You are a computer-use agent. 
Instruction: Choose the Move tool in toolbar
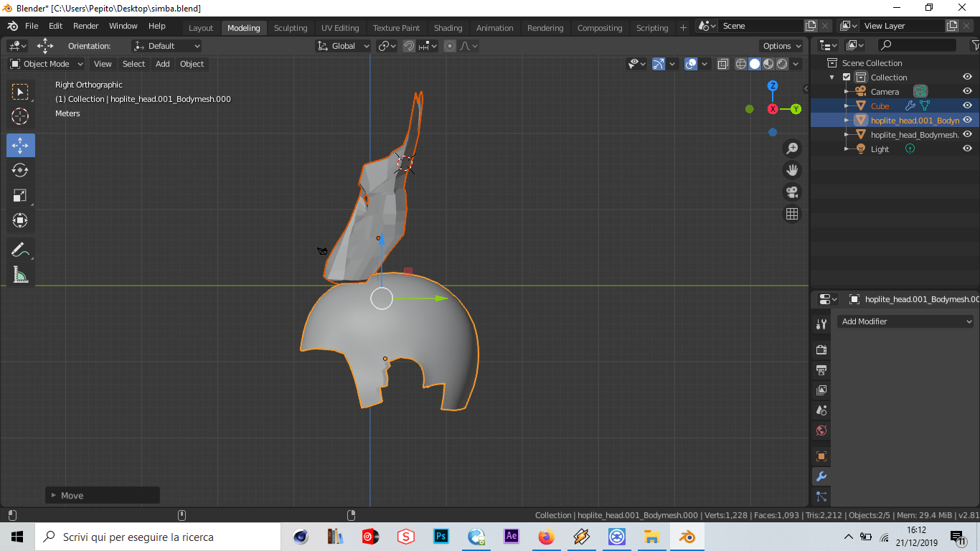[21, 146]
